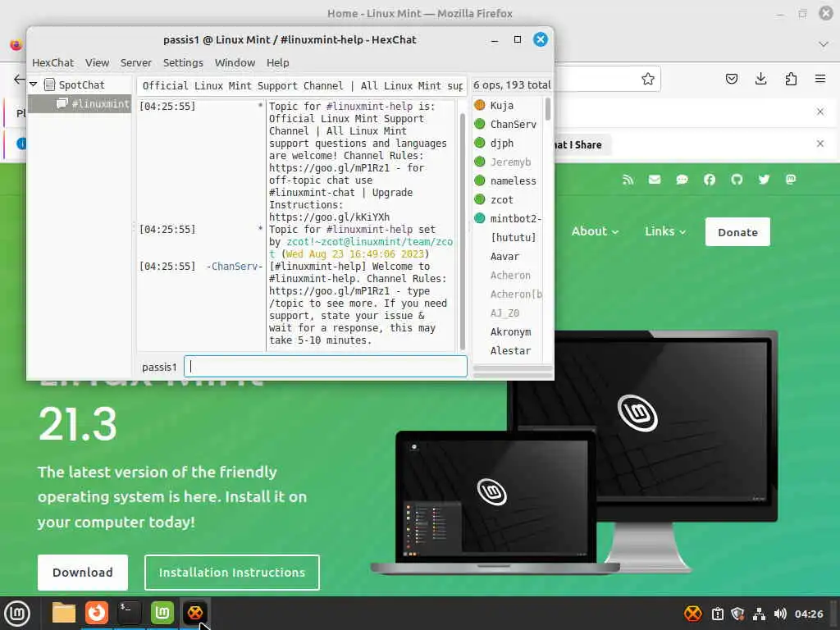
Task: Click the green Mint app taskbar icon
Action: (x=162, y=613)
